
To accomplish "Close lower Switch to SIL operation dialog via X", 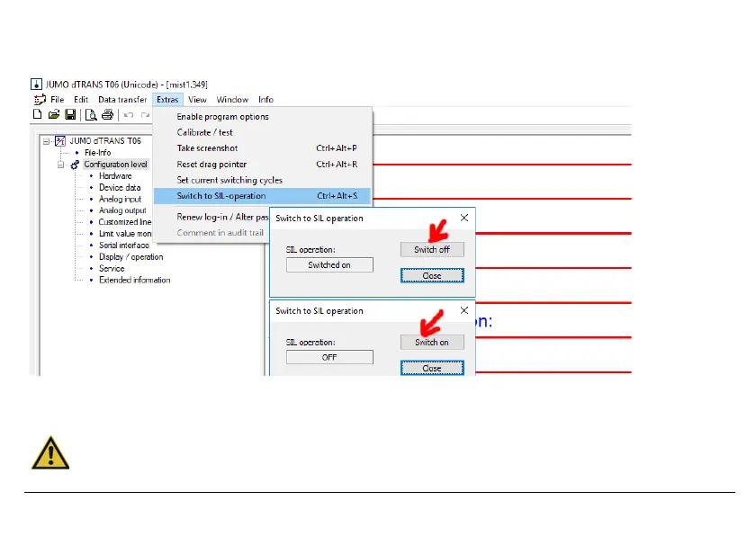I will pos(464,310).
